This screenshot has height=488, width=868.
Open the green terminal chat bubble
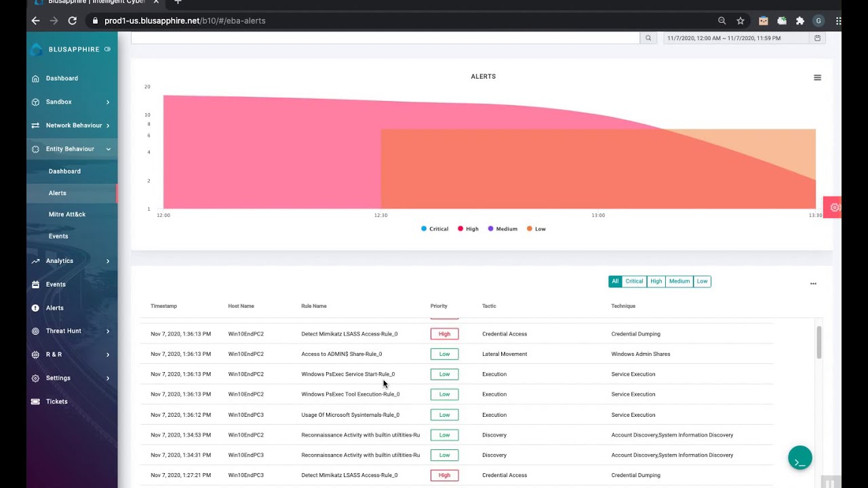(x=800, y=458)
